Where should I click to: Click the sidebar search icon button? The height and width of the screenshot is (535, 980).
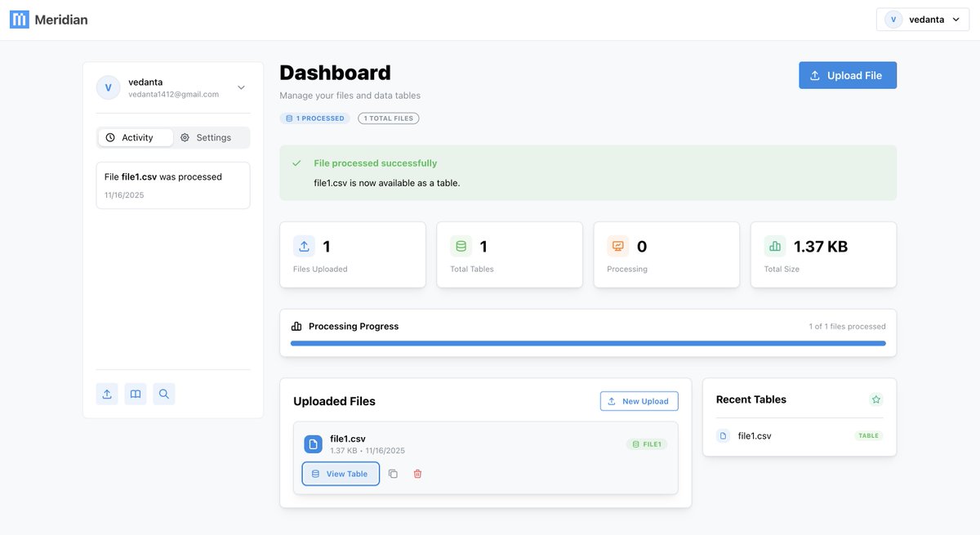coord(164,395)
